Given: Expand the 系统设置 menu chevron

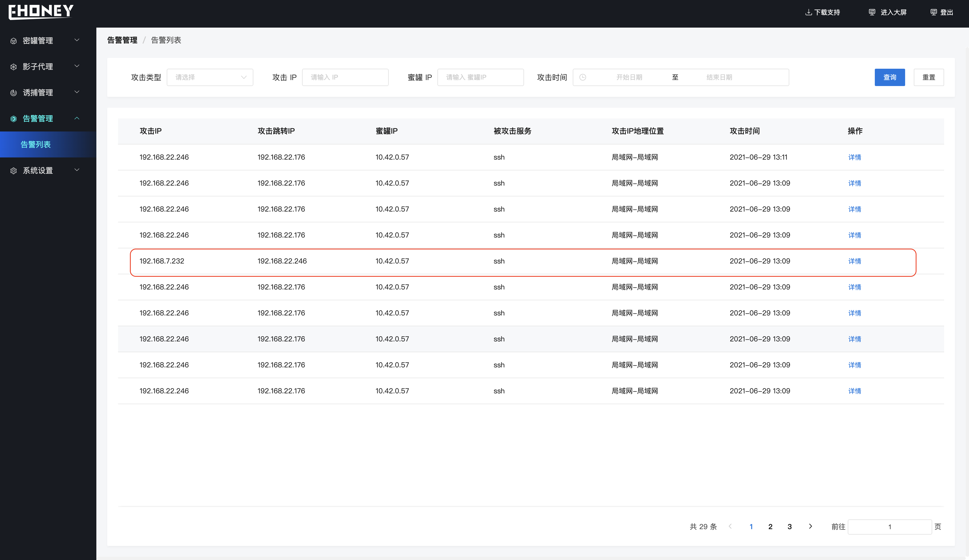Looking at the screenshot, I should (77, 170).
